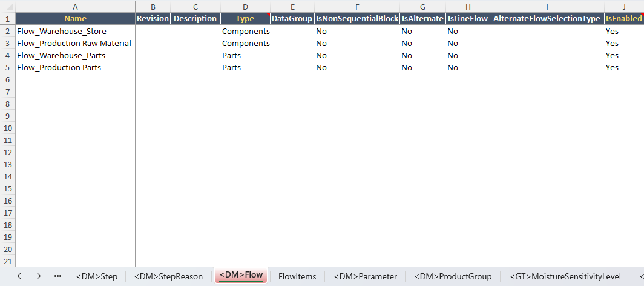
Task: Select the active <DM>Flow sheet tab
Action: 241,275
